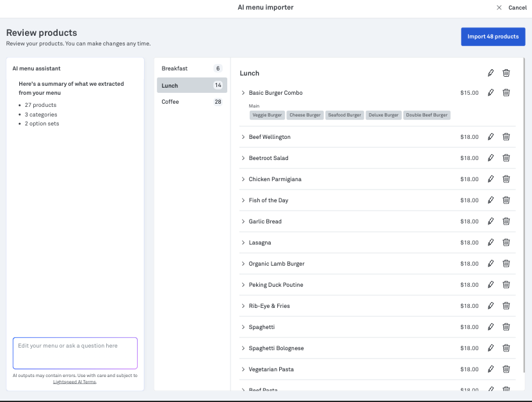Delete the Lunch category

[x=506, y=73]
